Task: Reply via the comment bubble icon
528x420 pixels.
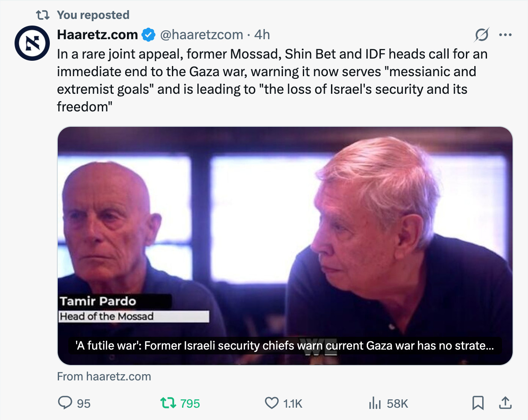Action: coord(65,402)
